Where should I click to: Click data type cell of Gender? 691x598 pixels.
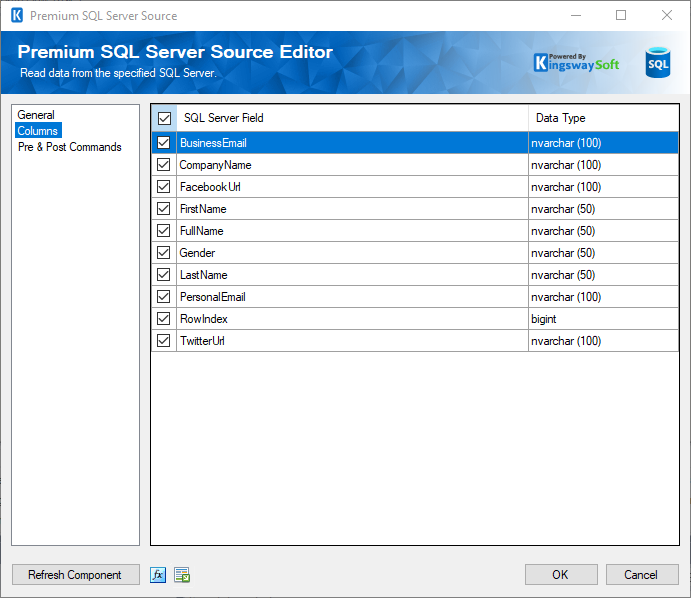[x=603, y=253]
